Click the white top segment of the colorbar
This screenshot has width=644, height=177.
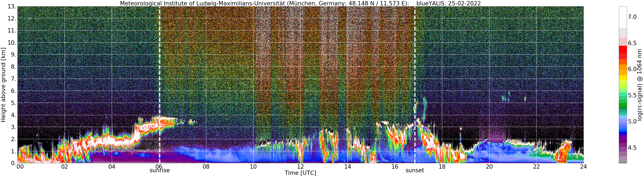pos(623,17)
